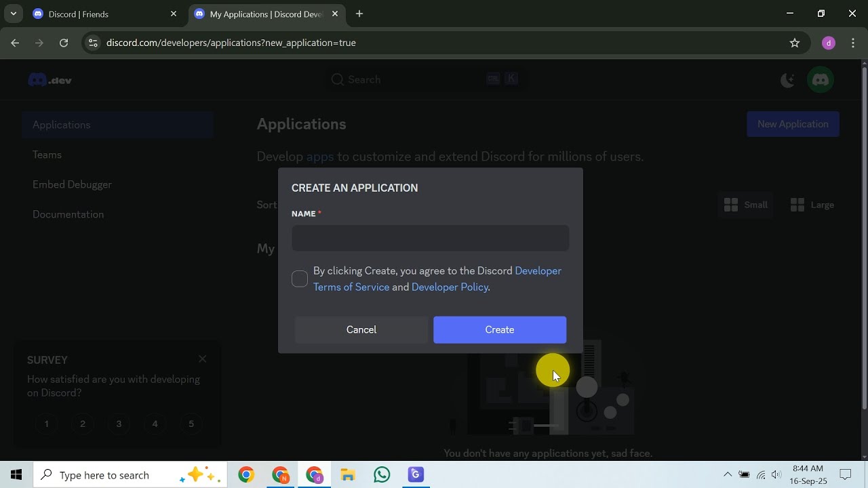Rate satisfaction 2 in survey
Image resolution: width=868 pixels, height=488 pixels.
point(83,424)
